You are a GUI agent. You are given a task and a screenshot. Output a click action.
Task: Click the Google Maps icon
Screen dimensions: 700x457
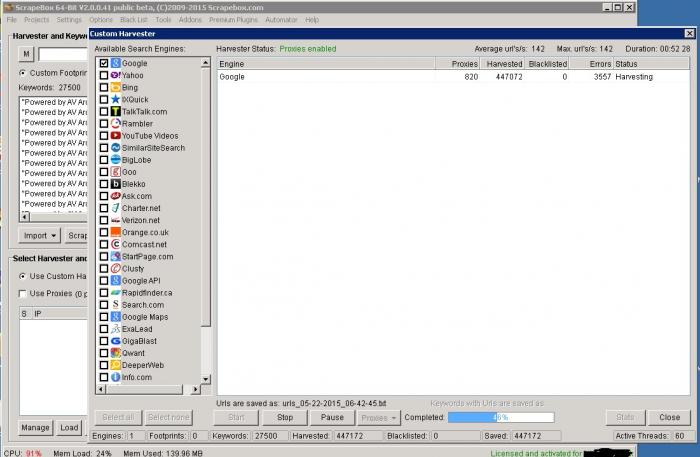tap(116, 316)
